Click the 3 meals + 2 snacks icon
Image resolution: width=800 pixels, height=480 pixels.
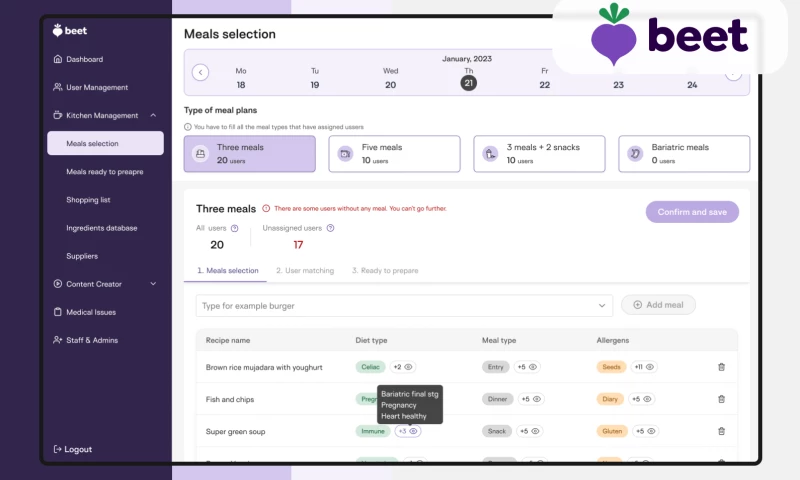(x=490, y=154)
